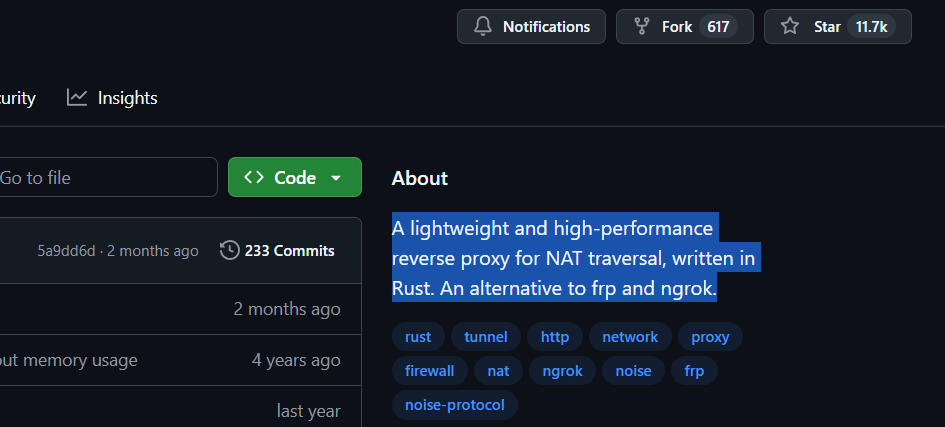Viewport: 945px width, 427px height.
Task: Click the 11.7k star count badge
Action: coord(871,27)
